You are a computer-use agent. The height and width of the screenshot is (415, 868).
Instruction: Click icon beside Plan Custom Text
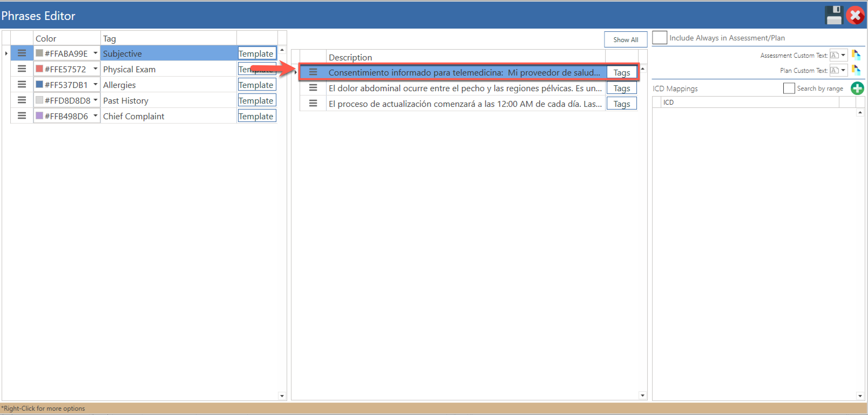(x=856, y=70)
